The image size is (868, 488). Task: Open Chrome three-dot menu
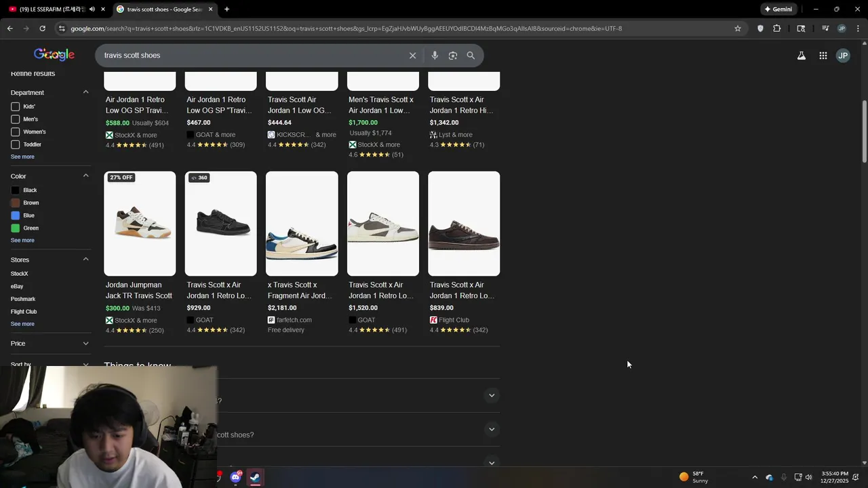click(858, 28)
